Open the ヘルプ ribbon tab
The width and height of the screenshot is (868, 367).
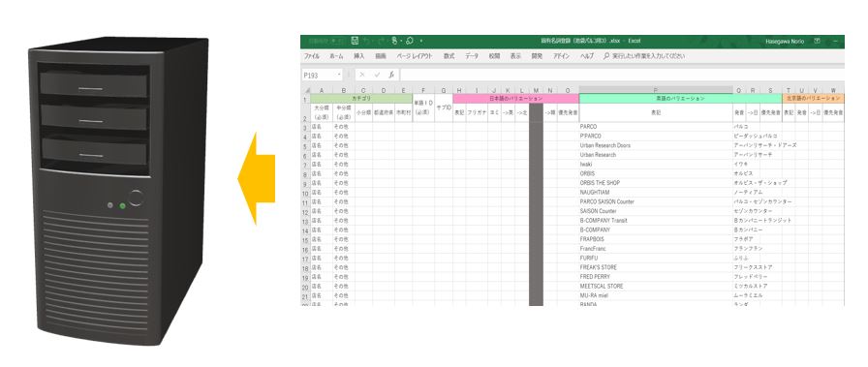click(586, 56)
